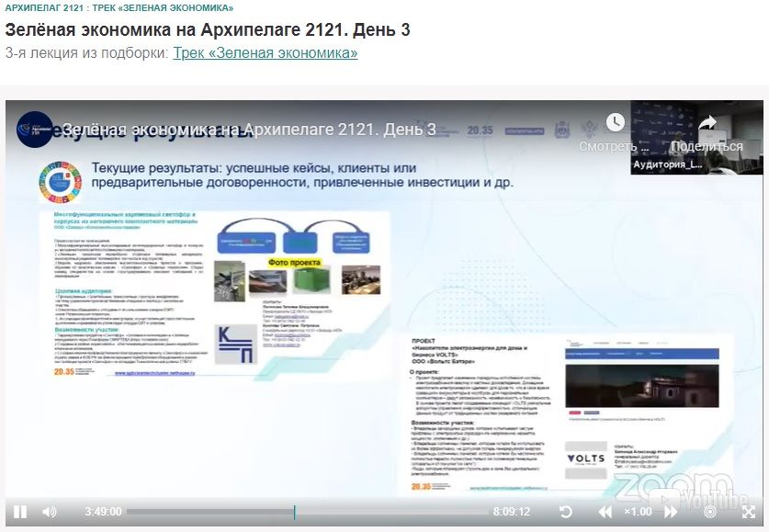Open the channel avatar logo
Screen dimensions: 769x532
[35, 130]
